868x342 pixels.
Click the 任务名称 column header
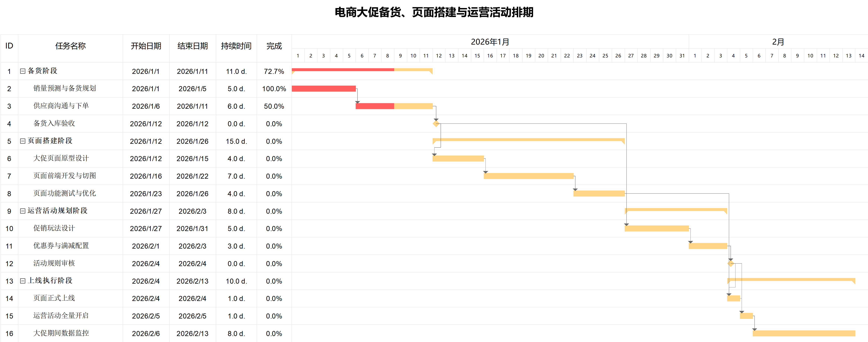70,46
